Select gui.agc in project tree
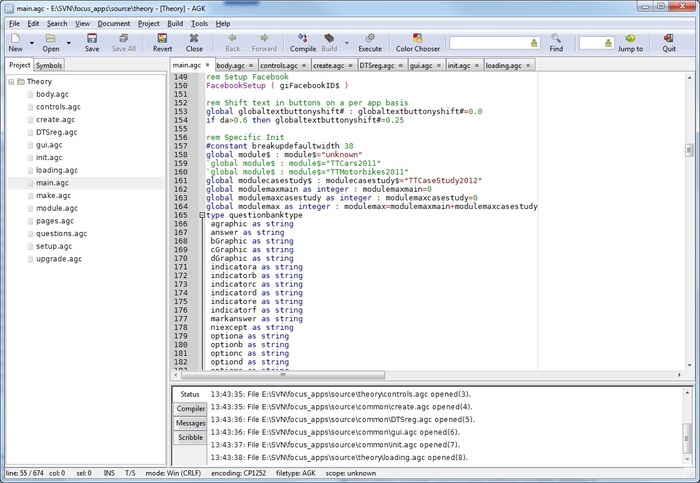Screen dimensions: 700x483 tap(49, 145)
